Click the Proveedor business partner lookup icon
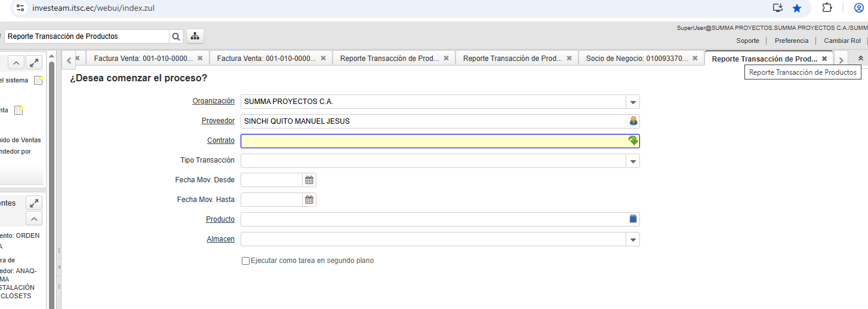Screen dimensions: 868x309 633,121
